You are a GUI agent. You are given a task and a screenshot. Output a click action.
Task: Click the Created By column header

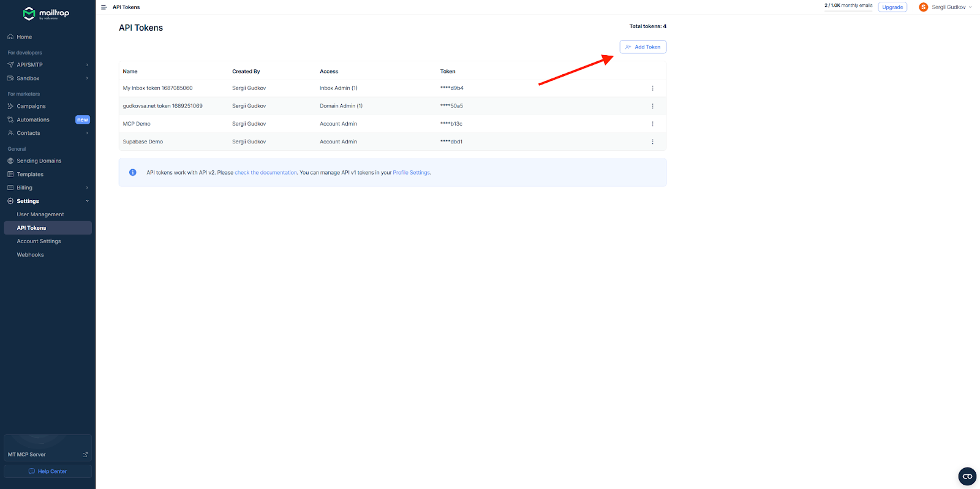[x=246, y=72]
